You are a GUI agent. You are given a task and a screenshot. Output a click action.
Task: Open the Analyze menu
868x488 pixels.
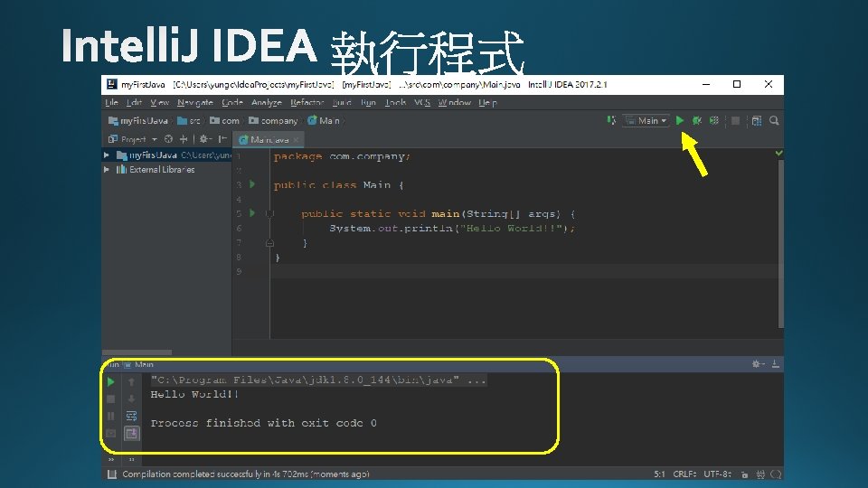(x=266, y=102)
